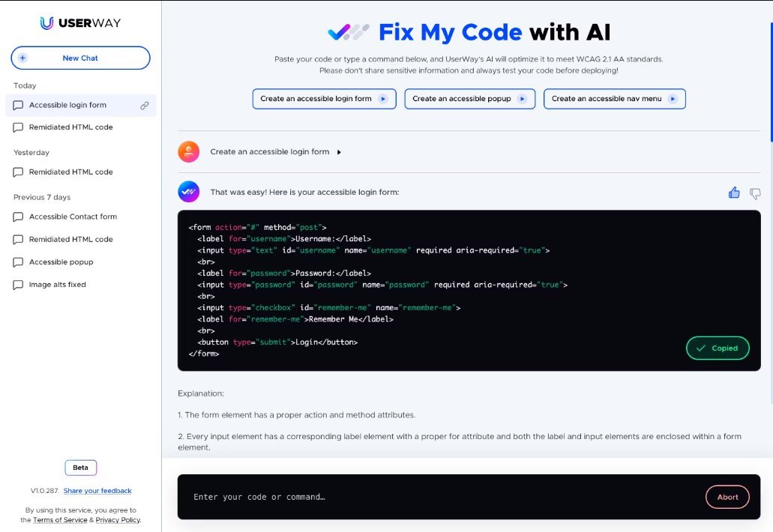Click play icon in accessible login form button
Viewport: 773px width, 532px height.
pyautogui.click(x=383, y=99)
